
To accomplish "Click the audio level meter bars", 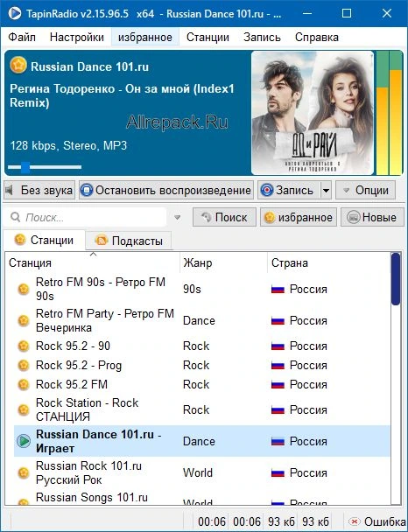I will pyautogui.click(x=390, y=113).
